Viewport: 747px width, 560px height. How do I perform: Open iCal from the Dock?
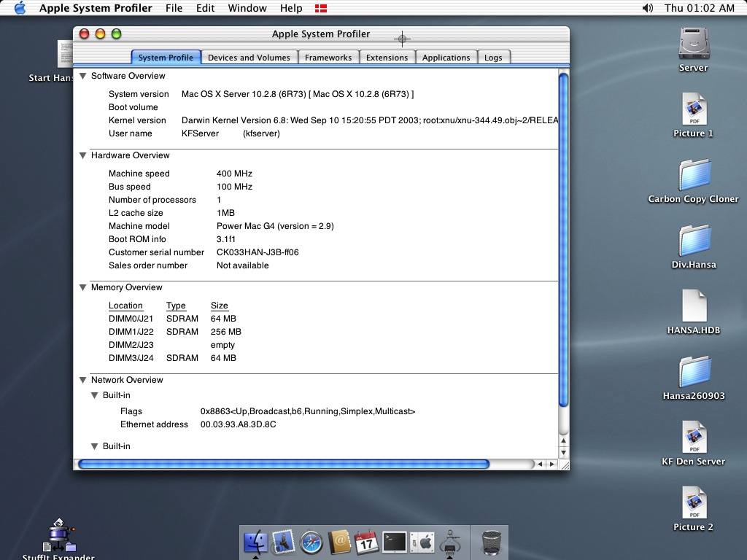point(367,542)
